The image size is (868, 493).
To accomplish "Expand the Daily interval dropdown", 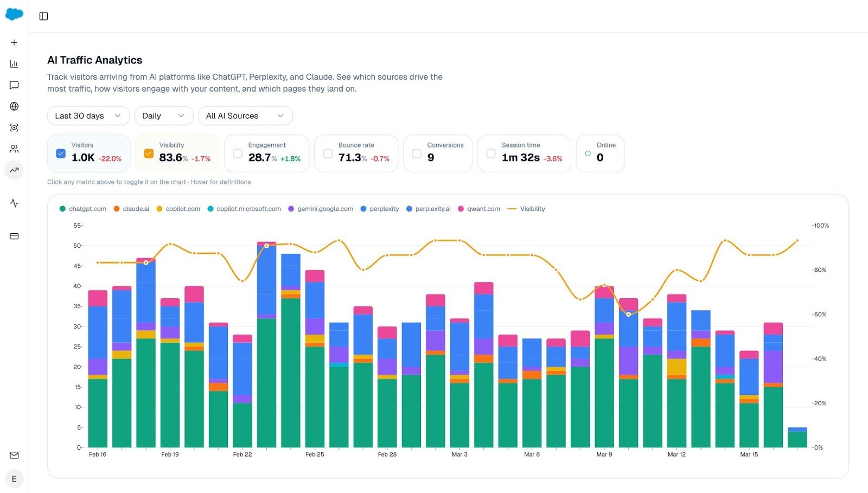I will (163, 116).
